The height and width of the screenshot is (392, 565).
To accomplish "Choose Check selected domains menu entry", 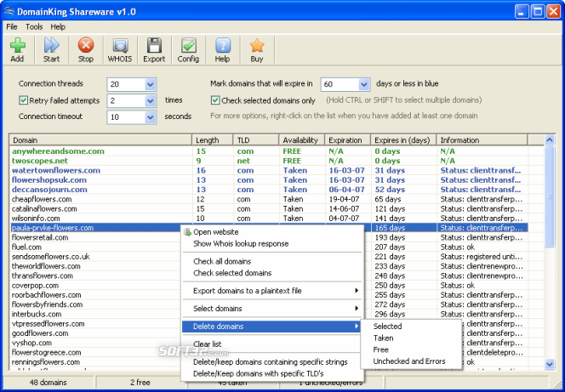I will click(x=272, y=273).
